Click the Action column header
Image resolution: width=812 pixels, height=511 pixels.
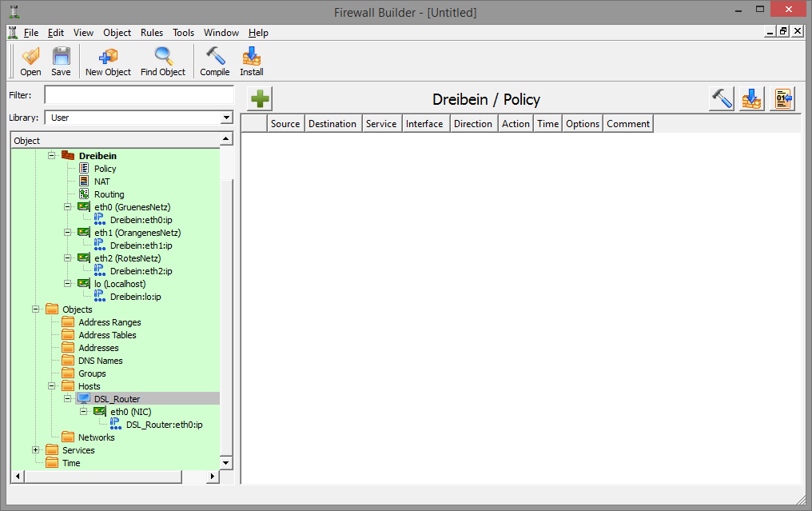(515, 124)
